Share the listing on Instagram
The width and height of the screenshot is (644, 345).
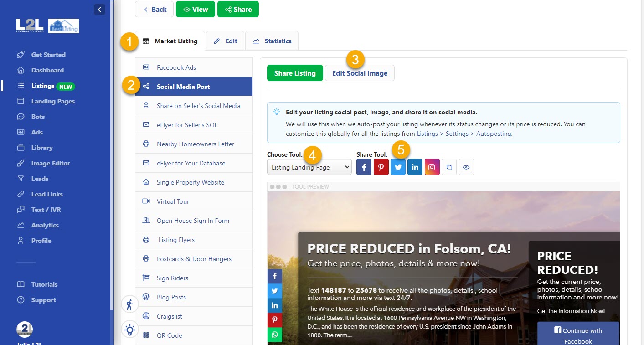click(x=432, y=167)
